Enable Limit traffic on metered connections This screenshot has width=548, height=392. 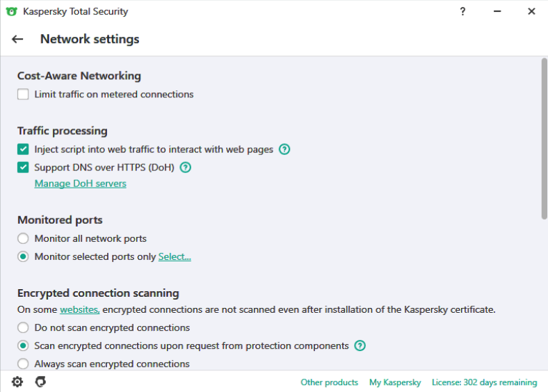[23, 95]
